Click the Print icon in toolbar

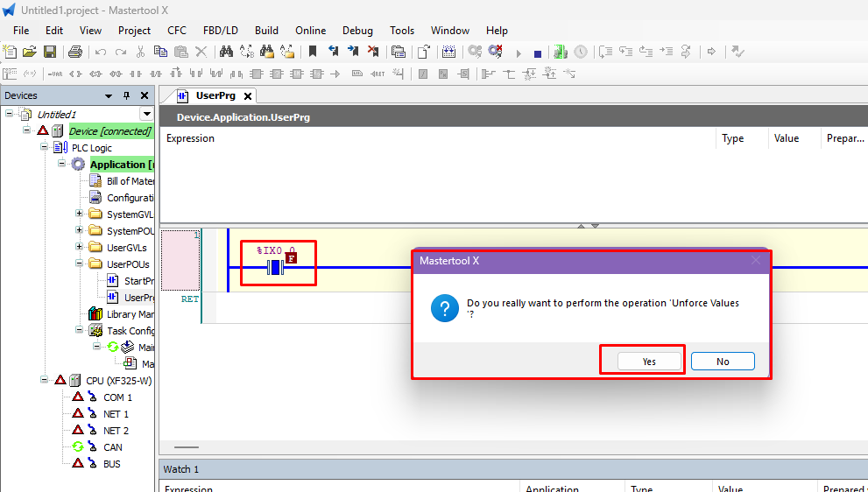[75, 53]
